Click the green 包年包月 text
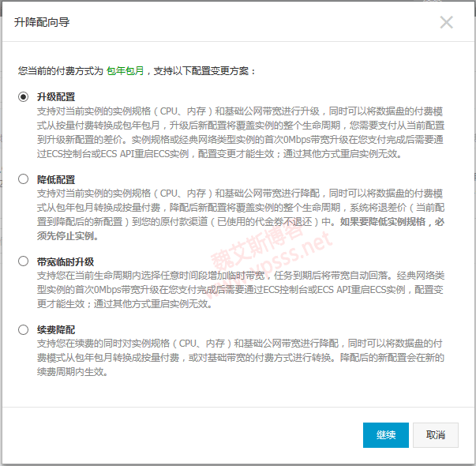Viewport: 476px width, 466px height. click(126, 70)
